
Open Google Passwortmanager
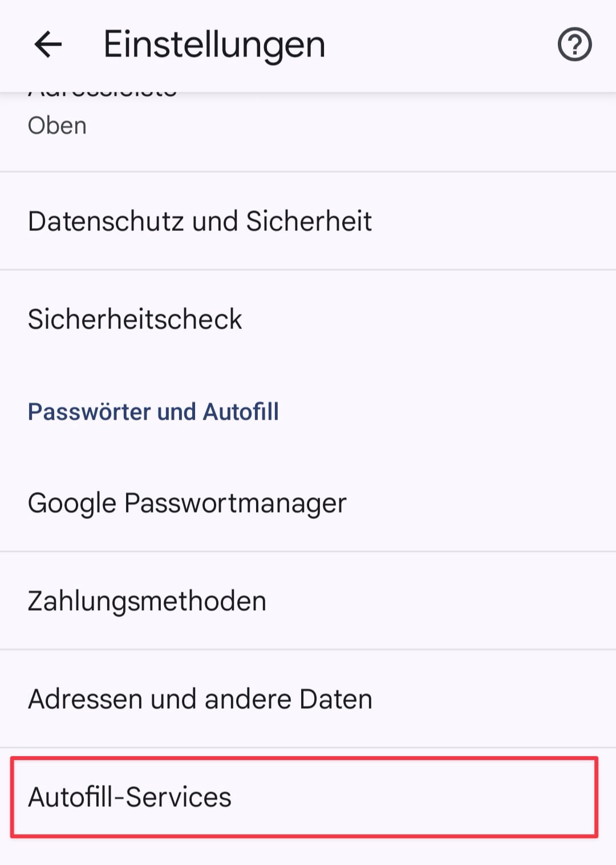(308, 503)
